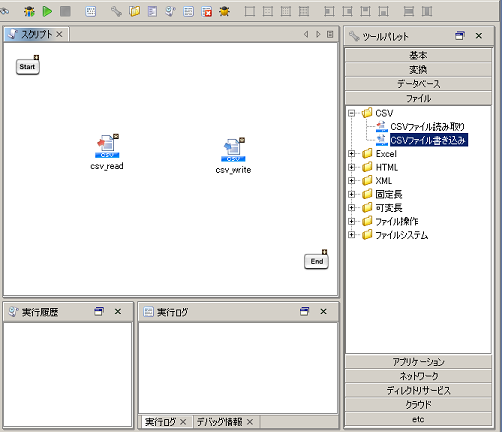Open the ネットワーク palette category
Image resolution: width=502 pixels, height=432 pixels.
coord(418,376)
